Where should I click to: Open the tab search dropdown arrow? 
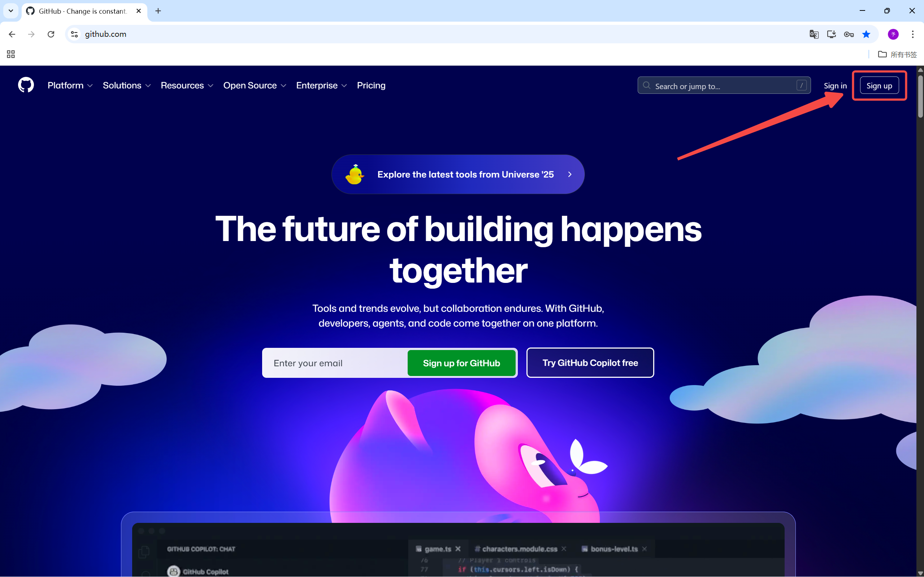coord(11,11)
